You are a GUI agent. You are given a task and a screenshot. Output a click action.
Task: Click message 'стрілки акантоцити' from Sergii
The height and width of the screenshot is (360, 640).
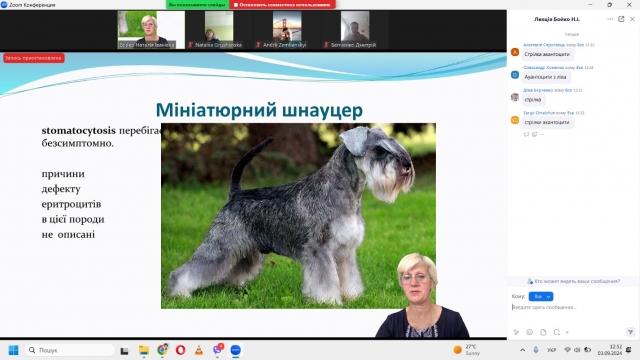point(547,122)
